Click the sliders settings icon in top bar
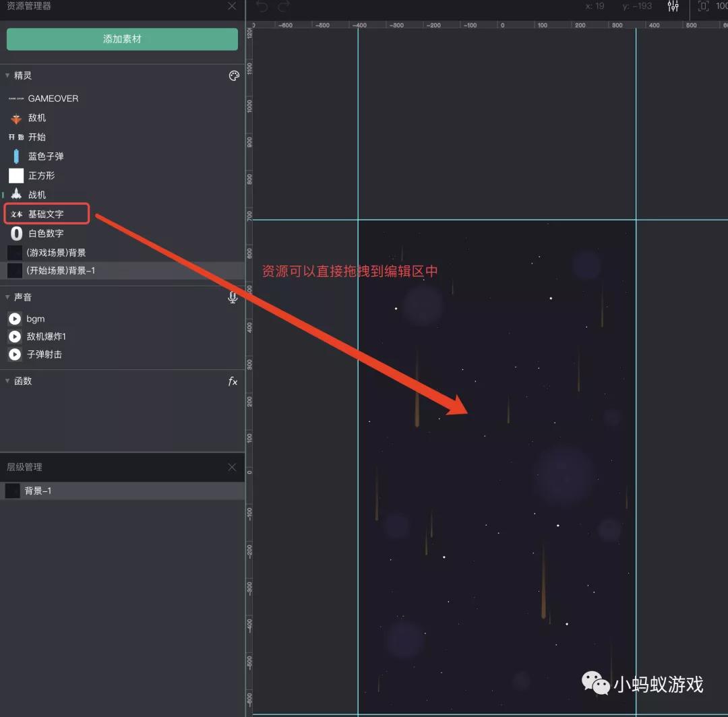 tap(673, 7)
